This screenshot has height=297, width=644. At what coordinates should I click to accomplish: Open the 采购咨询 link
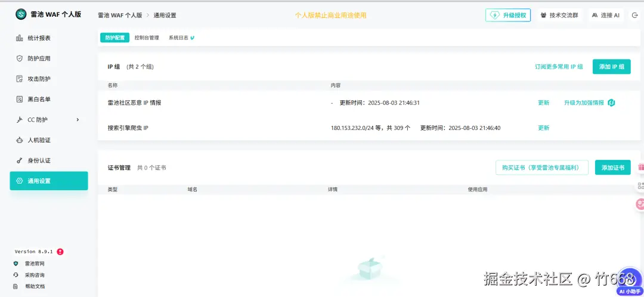point(35,275)
